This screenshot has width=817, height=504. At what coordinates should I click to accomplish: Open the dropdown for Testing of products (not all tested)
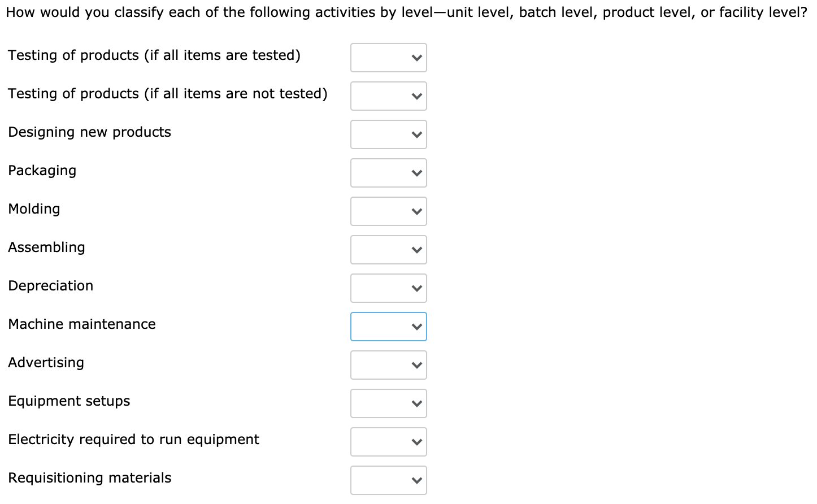pos(388,96)
